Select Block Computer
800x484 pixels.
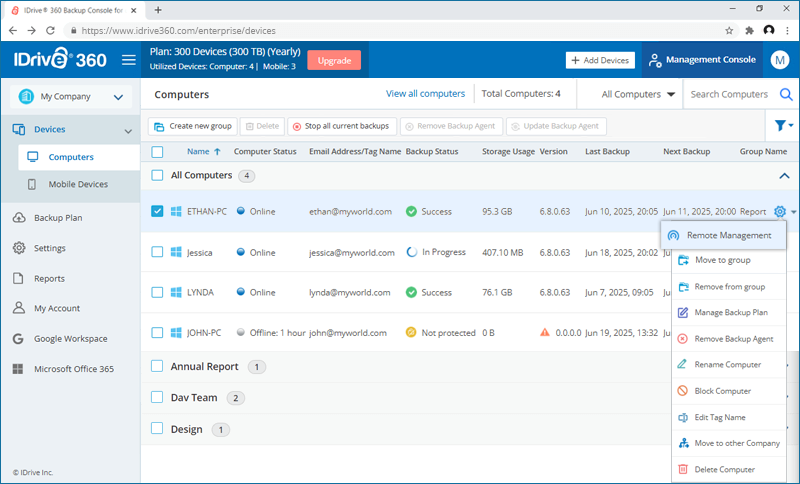[729, 391]
